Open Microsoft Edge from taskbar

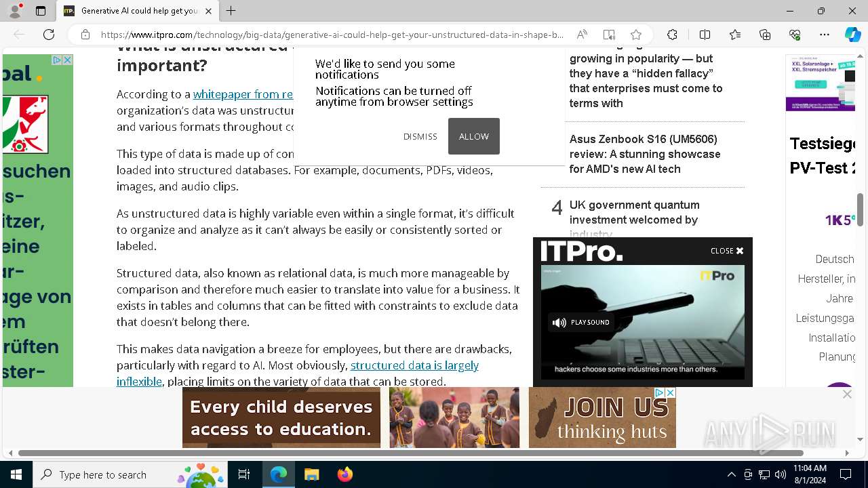point(279,474)
